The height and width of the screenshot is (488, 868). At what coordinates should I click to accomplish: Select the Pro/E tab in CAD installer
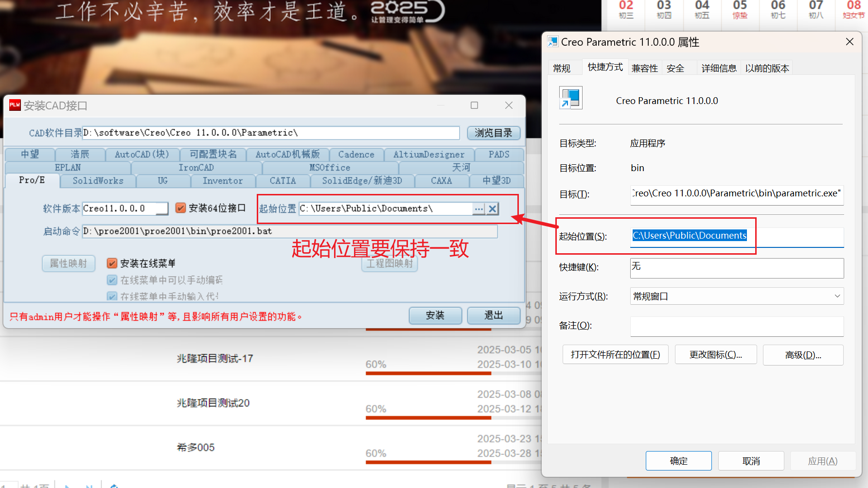[32, 180]
